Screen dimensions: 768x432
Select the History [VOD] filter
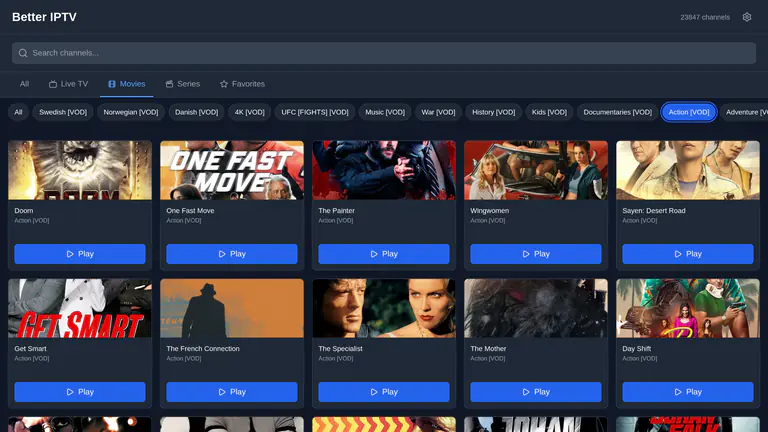pos(493,112)
